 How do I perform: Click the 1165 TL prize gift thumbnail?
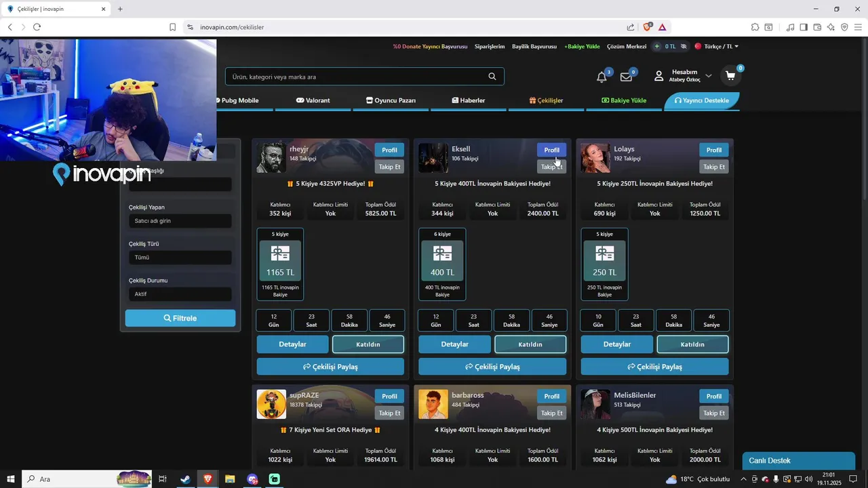click(280, 261)
